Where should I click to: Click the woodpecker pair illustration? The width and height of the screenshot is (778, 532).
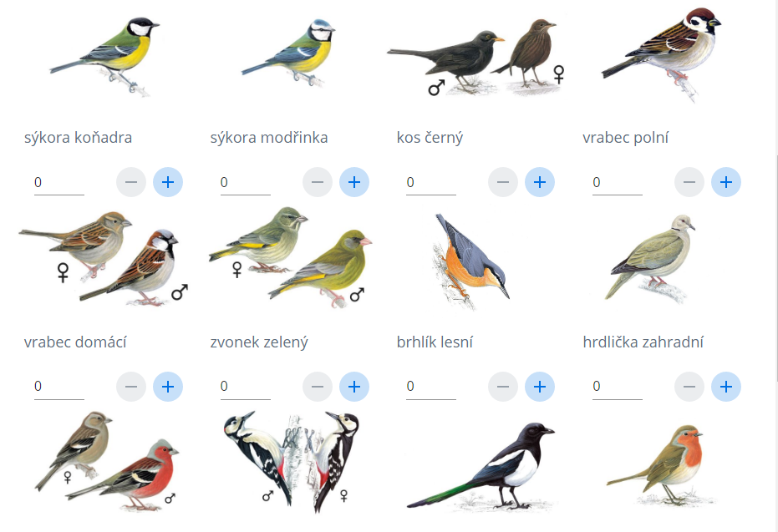tap(292, 462)
